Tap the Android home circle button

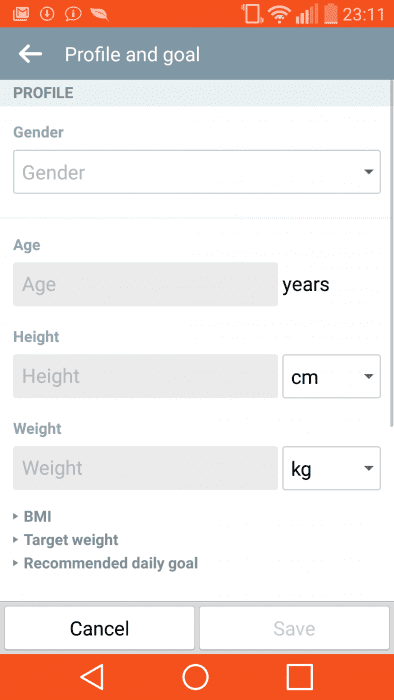coord(195,677)
